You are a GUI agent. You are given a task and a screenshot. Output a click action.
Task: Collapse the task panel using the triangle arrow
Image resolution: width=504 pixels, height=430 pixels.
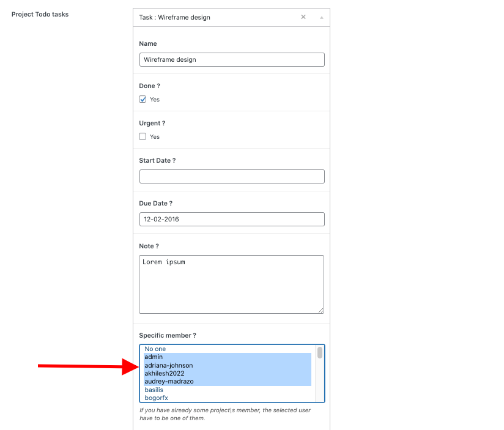(x=322, y=18)
